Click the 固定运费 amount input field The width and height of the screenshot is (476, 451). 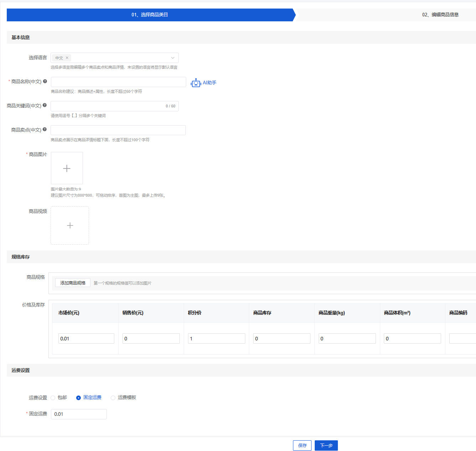(79, 414)
